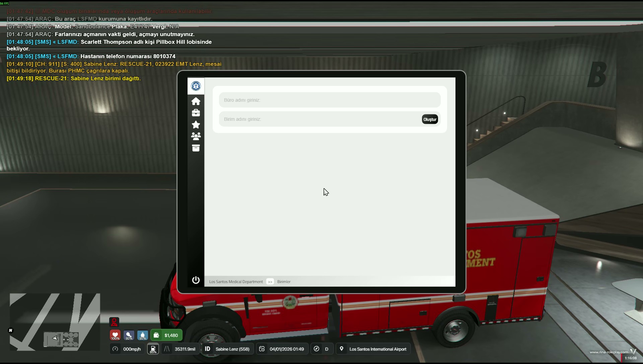Click chat line 'Bu araç LSFMD kurumuna kayıtlıdır.'
The width and height of the screenshot is (643, 364).
pyautogui.click(x=79, y=19)
